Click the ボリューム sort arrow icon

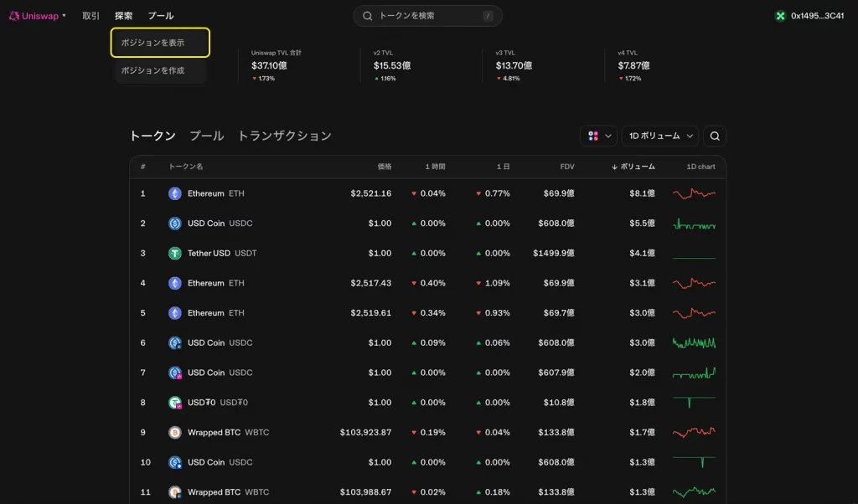coord(614,167)
